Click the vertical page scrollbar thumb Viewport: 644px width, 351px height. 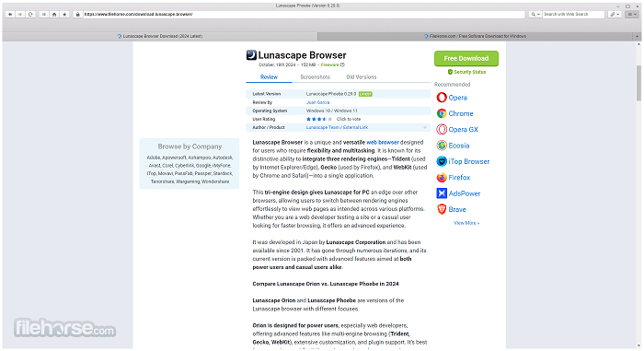638,83
